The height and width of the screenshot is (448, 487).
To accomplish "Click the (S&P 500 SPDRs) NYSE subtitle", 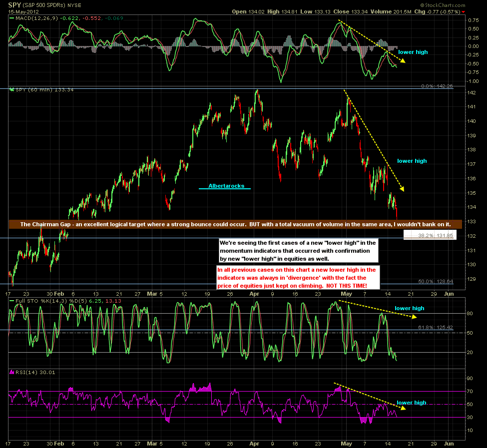I will [x=52, y=5].
